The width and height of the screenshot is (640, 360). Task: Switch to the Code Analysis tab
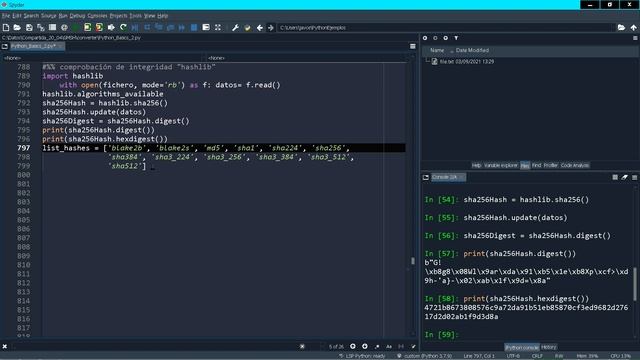pos(575,165)
